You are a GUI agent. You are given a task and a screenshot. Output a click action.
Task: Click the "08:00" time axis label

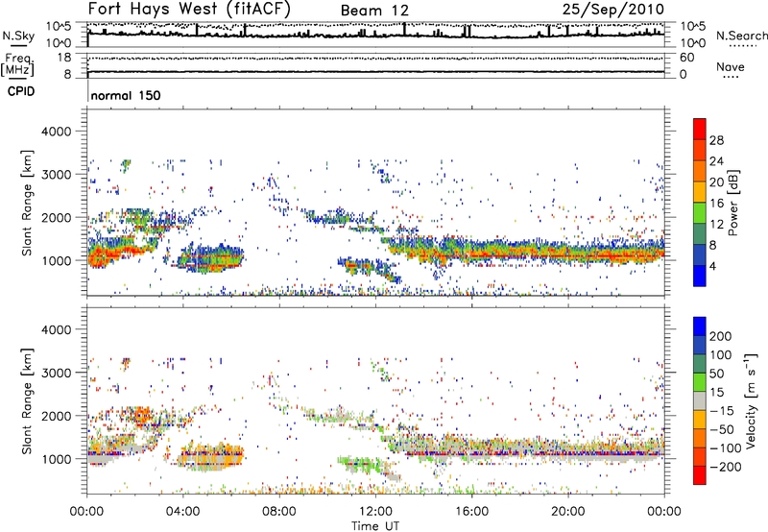click(x=279, y=512)
